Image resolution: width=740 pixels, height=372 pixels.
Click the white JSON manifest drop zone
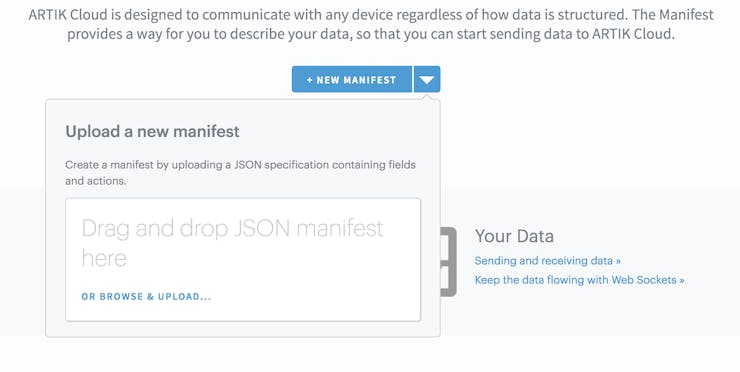click(243, 260)
